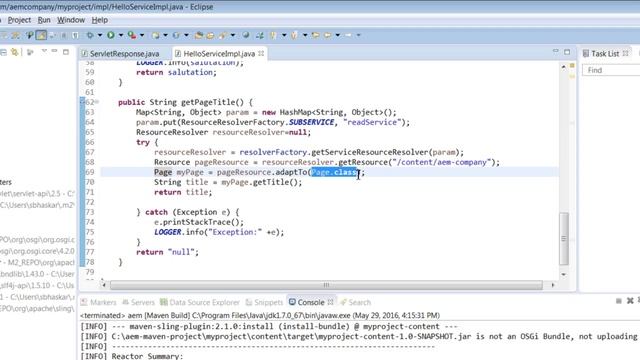
Task: Open the Run button dropdown arrow
Action: (121, 35)
